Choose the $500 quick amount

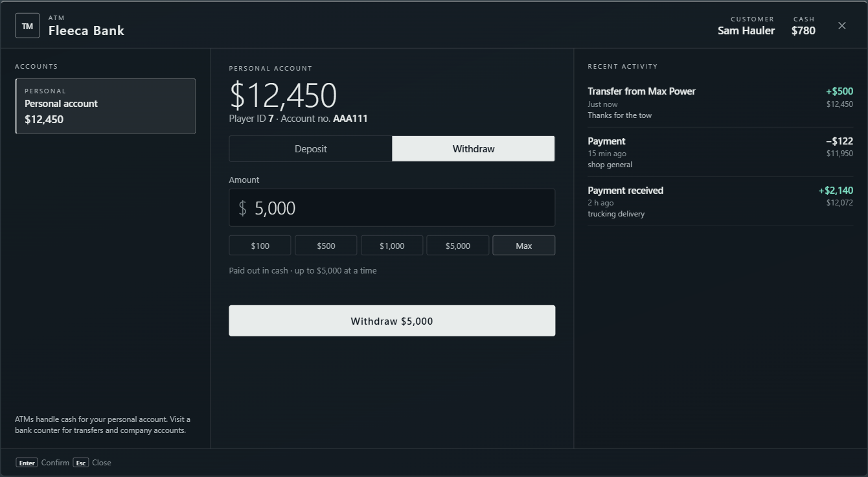[326, 246]
